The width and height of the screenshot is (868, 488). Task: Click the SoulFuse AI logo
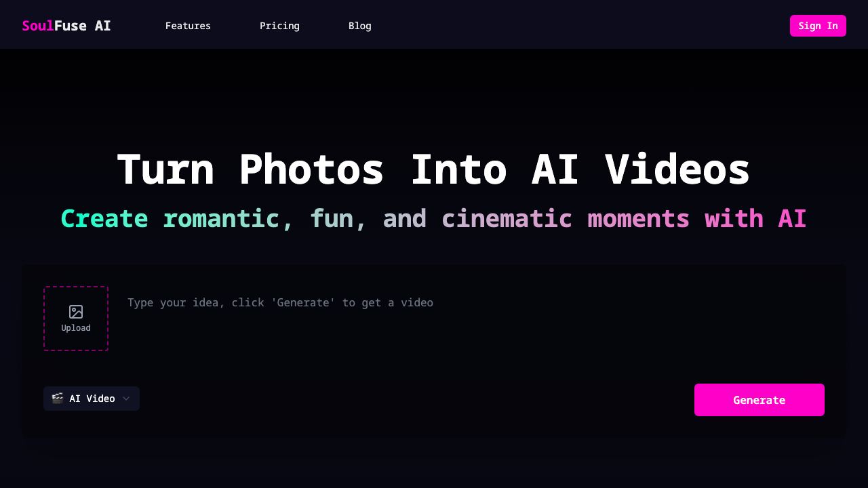66,26
